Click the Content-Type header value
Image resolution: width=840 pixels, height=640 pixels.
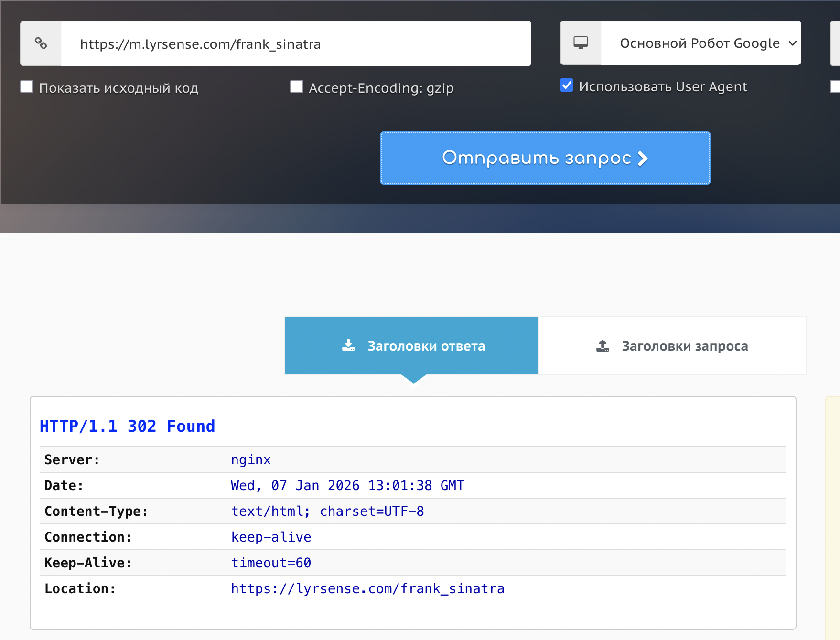tap(327, 511)
